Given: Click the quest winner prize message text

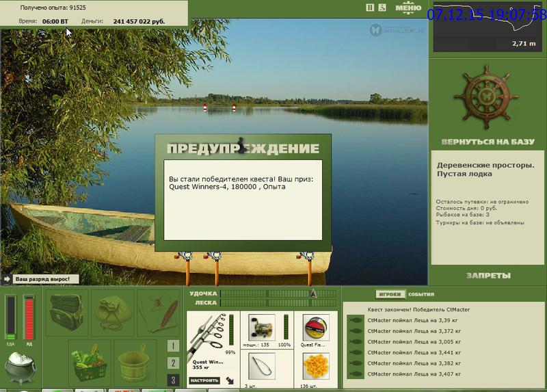Looking at the screenshot, I should click(241, 183).
